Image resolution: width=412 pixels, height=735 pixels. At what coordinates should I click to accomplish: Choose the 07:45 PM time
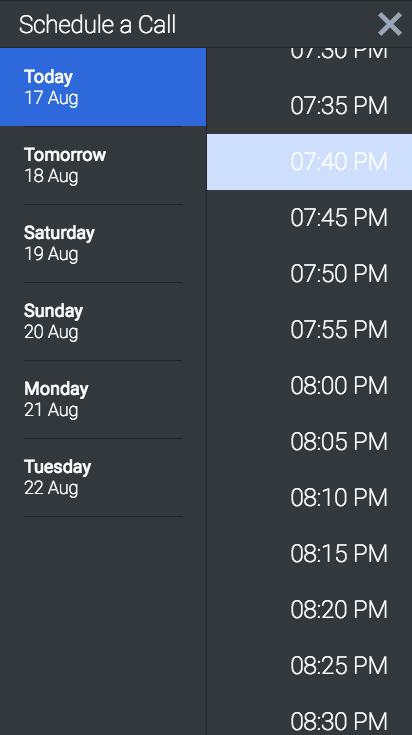coord(309,218)
